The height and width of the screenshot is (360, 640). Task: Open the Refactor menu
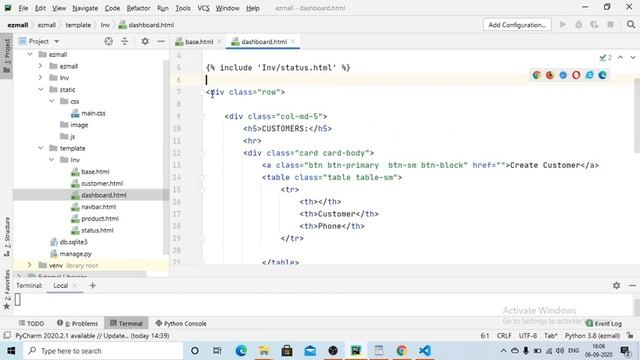point(138,8)
